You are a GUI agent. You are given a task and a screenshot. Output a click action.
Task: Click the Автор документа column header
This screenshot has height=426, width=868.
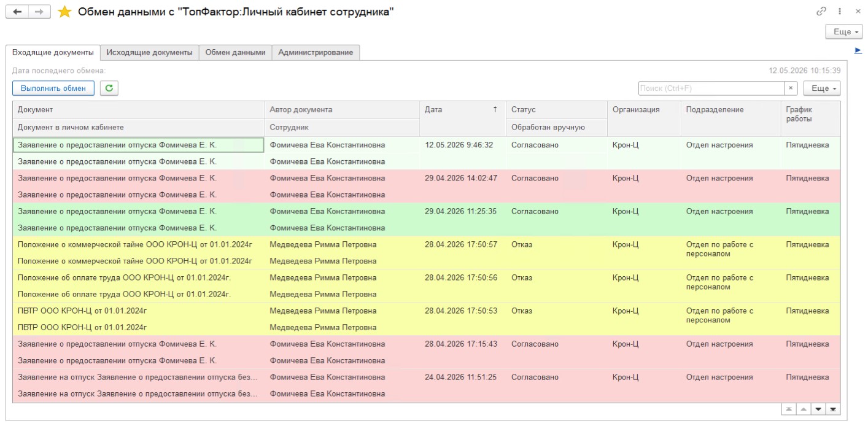(x=342, y=110)
